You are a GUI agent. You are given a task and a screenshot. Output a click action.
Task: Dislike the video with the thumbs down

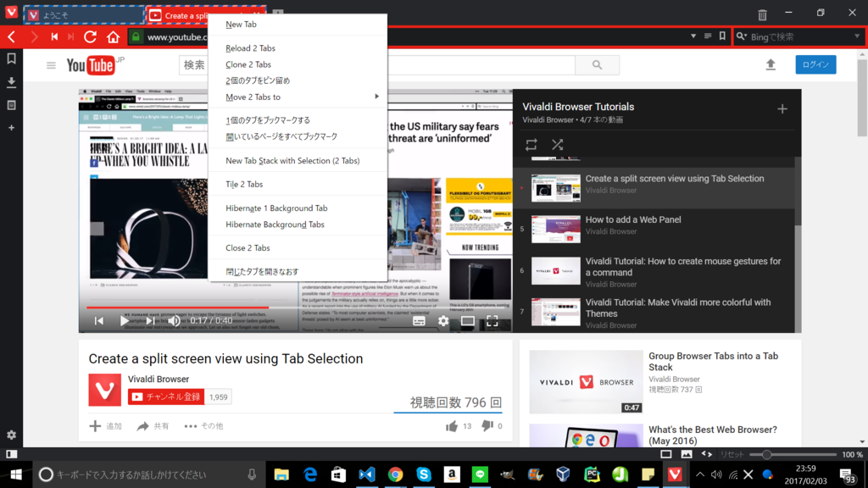pyautogui.click(x=487, y=426)
